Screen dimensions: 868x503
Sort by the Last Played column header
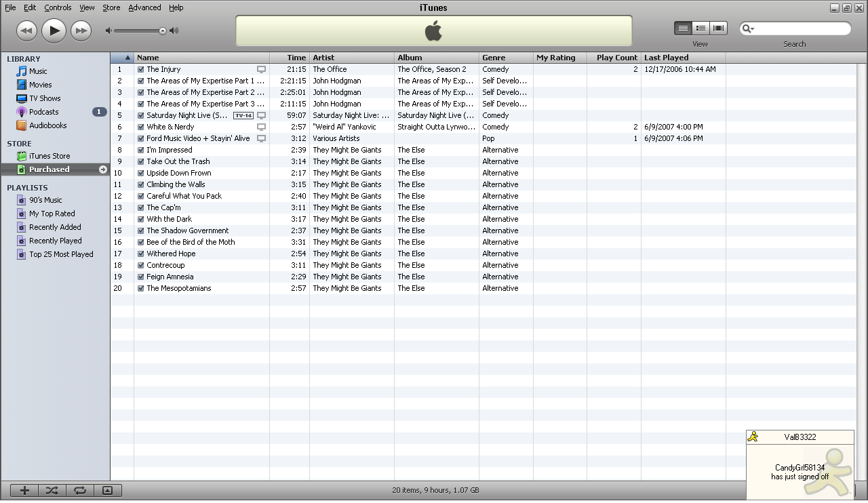click(683, 58)
